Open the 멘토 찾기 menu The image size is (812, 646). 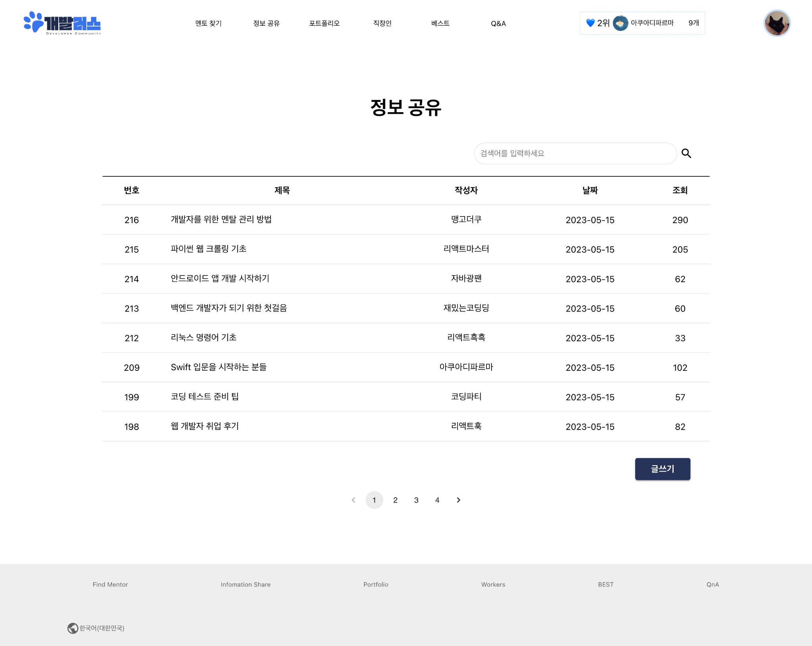point(209,23)
